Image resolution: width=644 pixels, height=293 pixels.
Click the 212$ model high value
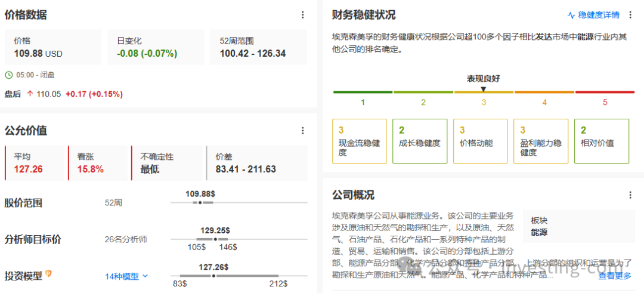tap(278, 284)
